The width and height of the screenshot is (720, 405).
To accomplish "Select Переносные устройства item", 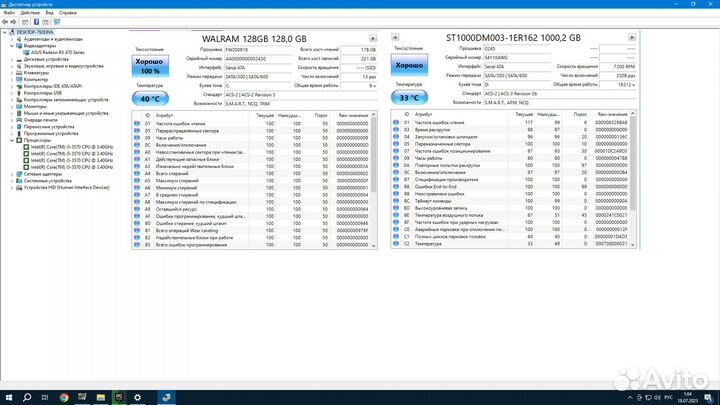I will click(49, 127).
